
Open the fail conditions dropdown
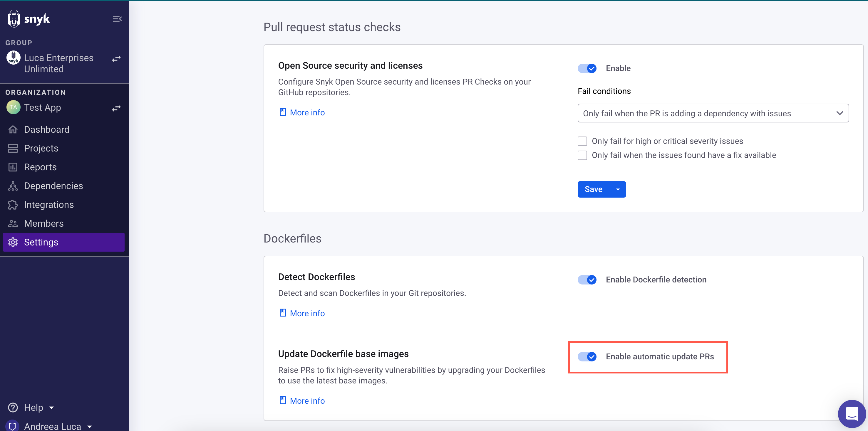point(713,113)
